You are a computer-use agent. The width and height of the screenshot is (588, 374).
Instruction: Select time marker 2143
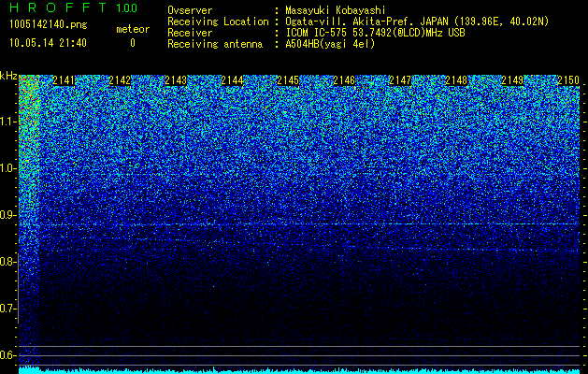[176, 80]
